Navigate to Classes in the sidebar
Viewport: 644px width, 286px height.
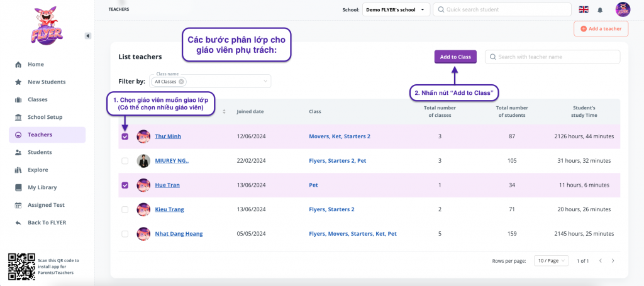(37, 99)
